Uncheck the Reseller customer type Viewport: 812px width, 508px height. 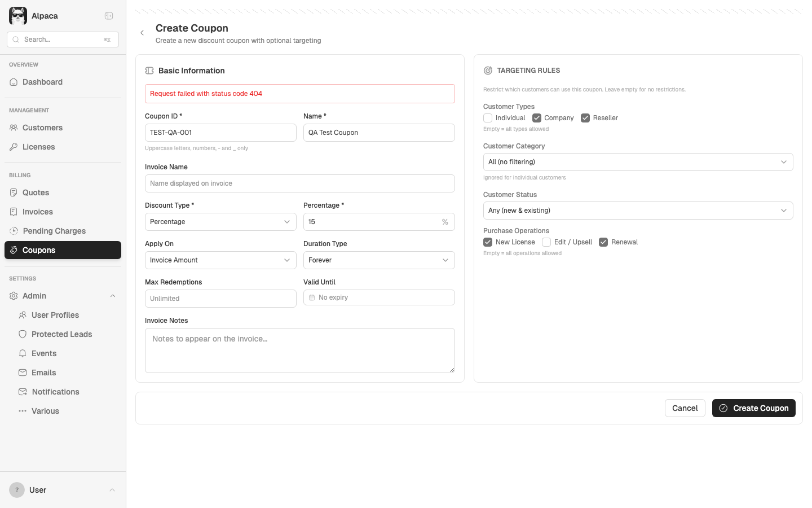point(585,118)
